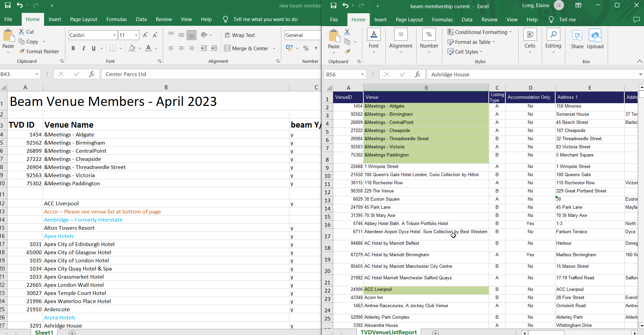Center text horizontally in left window
The image size is (644, 335).
(181, 48)
